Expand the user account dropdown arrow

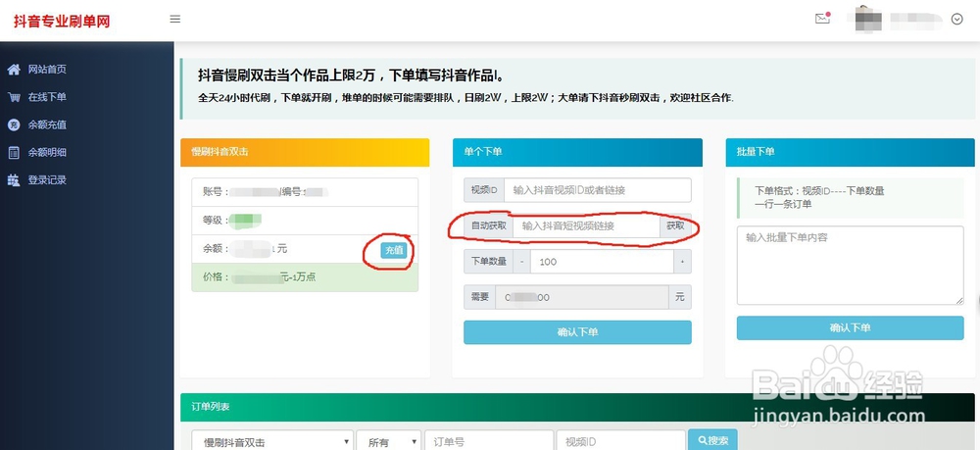tap(956, 20)
